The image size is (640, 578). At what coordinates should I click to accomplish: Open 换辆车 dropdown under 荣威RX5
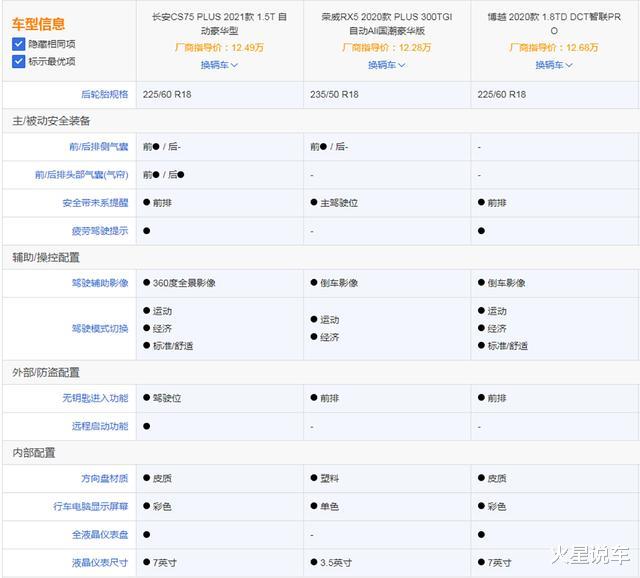coord(386,65)
